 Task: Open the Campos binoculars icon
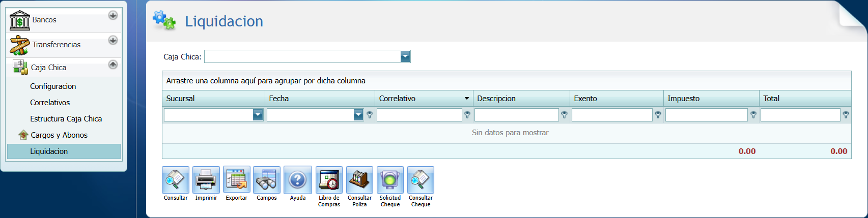[267, 180]
